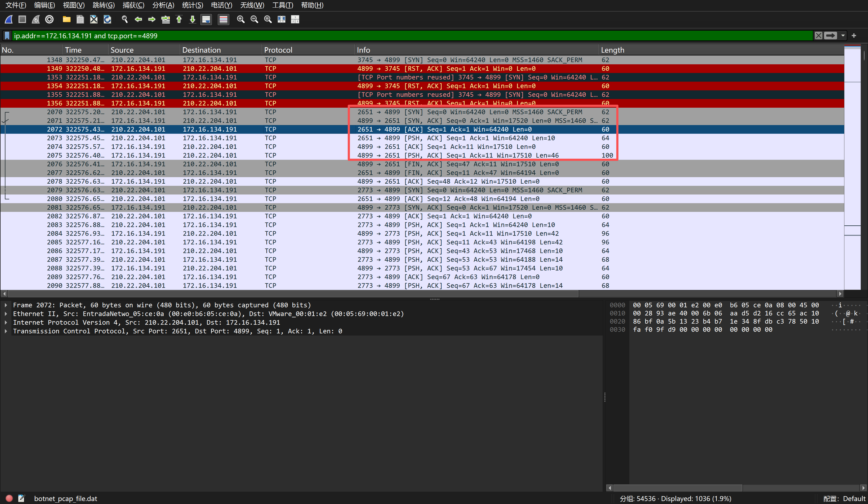Open the 分析(A) menu
868x504 pixels.
click(x=163, y=5)
